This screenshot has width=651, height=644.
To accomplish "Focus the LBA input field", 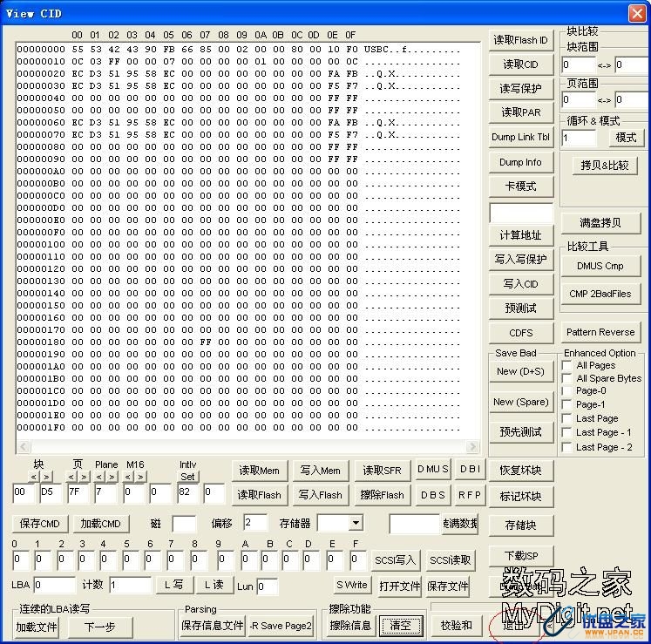I will 54,586.
